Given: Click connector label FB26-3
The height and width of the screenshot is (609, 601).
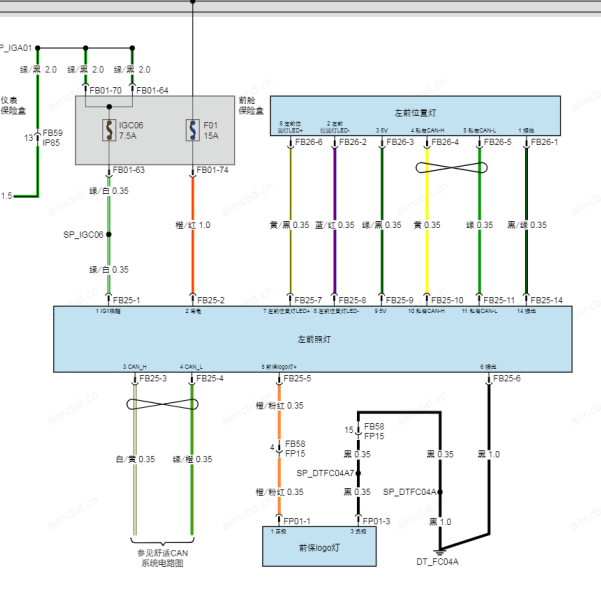Looking at the screenshot, I should coord(400,142).
